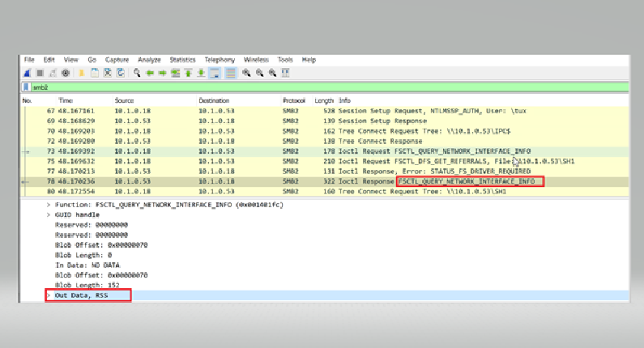Screen dimensions: 644x348
Task: Click the smb2 display filter field
Action: coord(329,87)
